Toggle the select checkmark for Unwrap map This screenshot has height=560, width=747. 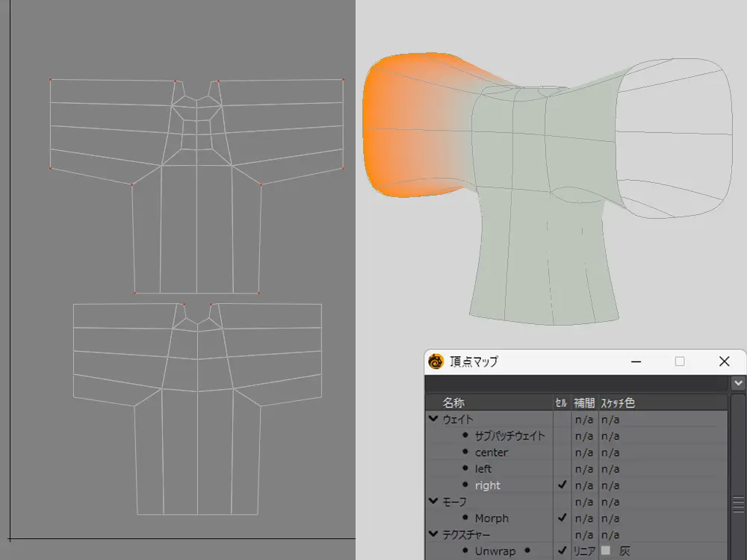click(562, 551)
